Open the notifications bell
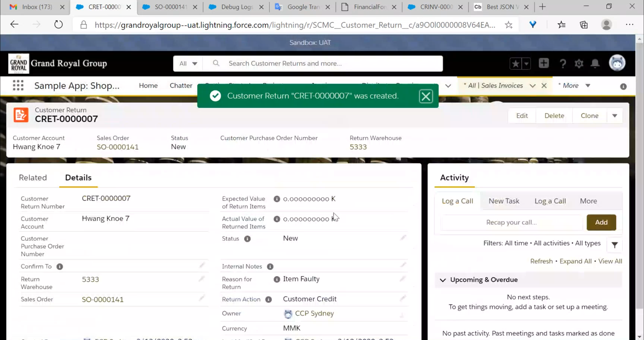Viewport: 644px width, 340px height. pos(595,63)
